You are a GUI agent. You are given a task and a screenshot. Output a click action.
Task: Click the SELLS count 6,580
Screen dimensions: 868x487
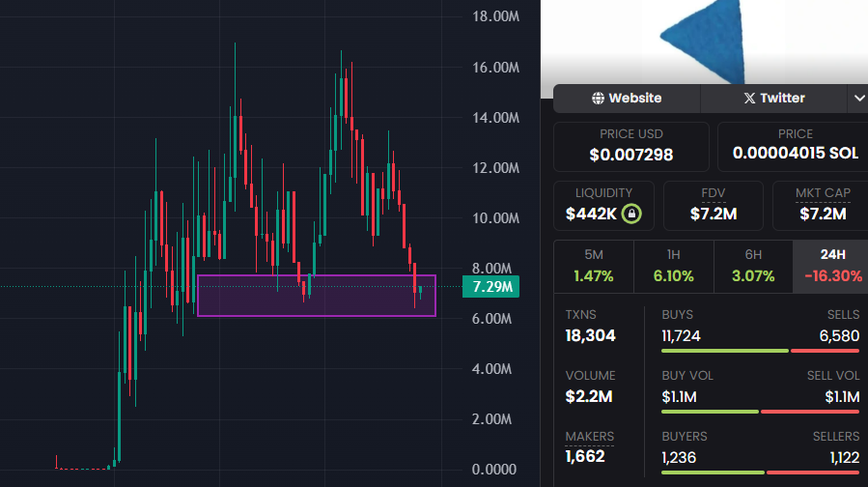point(839,336)
